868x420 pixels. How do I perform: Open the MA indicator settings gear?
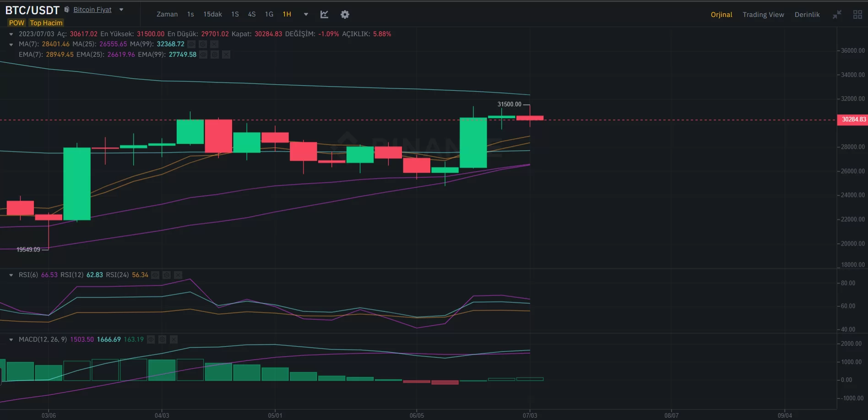(203, 44)
